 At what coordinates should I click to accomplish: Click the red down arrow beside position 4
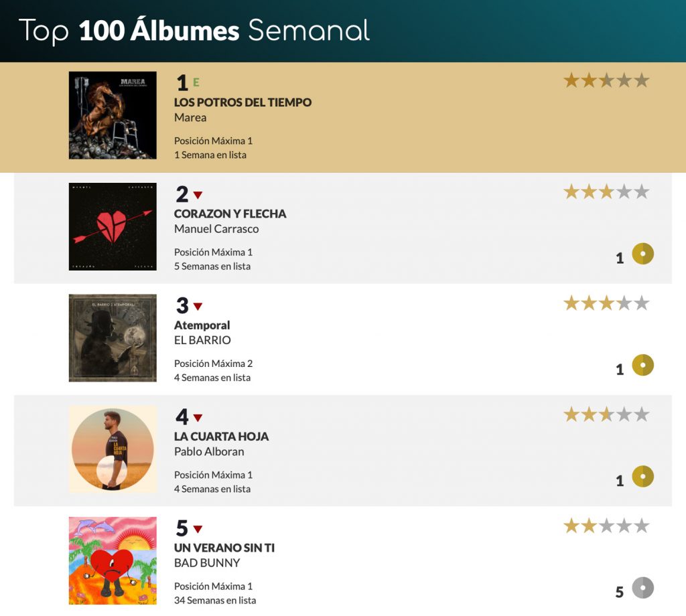pos(198,418)
